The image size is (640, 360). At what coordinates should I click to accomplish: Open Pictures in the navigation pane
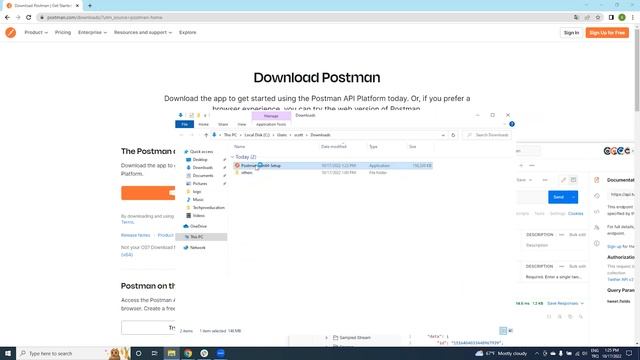(x=200, y=184)
